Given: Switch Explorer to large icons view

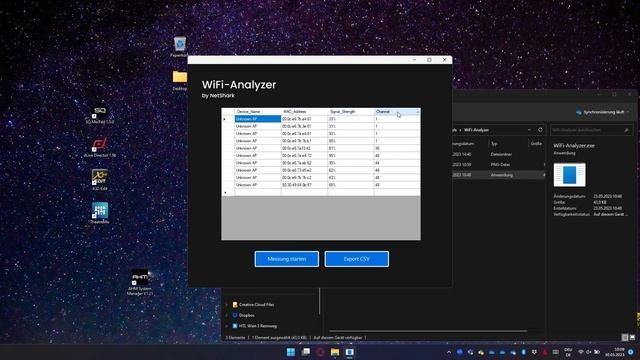Looking at the screenshot, I should click(x=632, y=337).
